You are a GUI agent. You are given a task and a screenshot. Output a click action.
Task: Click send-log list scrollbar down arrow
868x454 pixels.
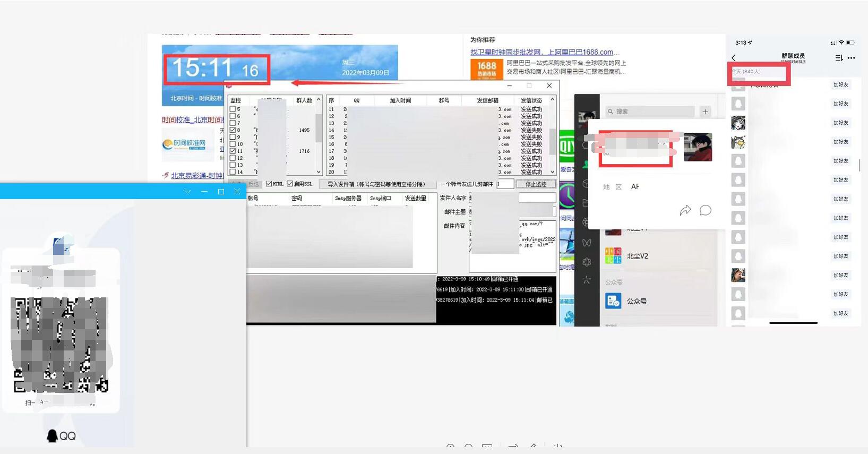[x=553, y=172]
